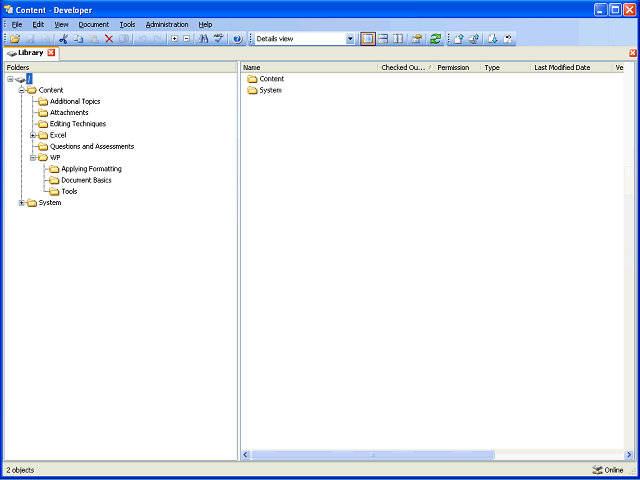Sort by the Name column header

tap(309, 68)
